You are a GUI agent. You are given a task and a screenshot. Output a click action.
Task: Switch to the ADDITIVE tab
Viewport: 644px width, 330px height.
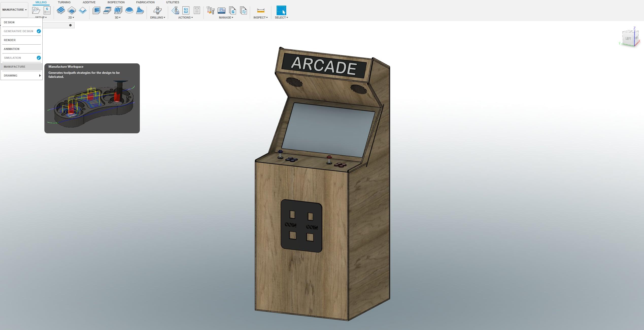(89, 2)
